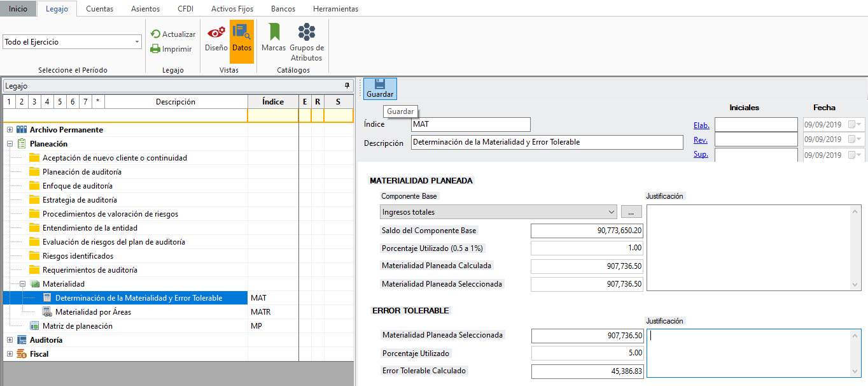
Task: Click the Guardar save icon
Action: pyautogui.click(x=380, y=85)
